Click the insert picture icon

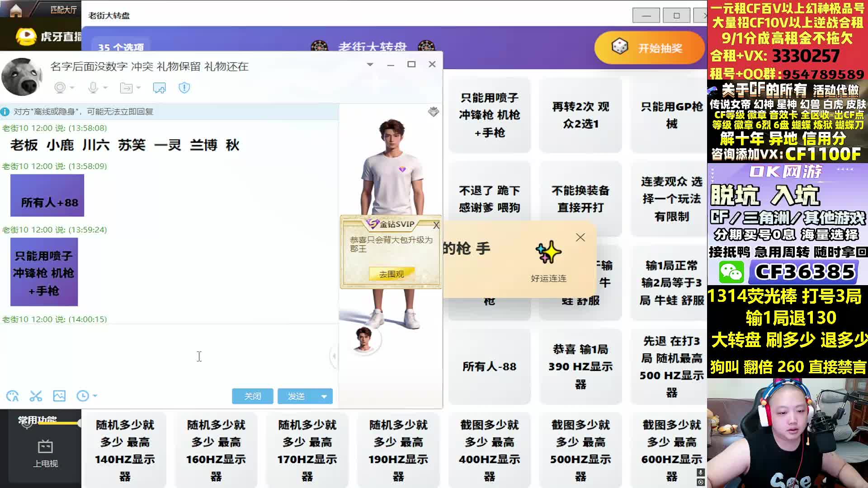(59, 396)
